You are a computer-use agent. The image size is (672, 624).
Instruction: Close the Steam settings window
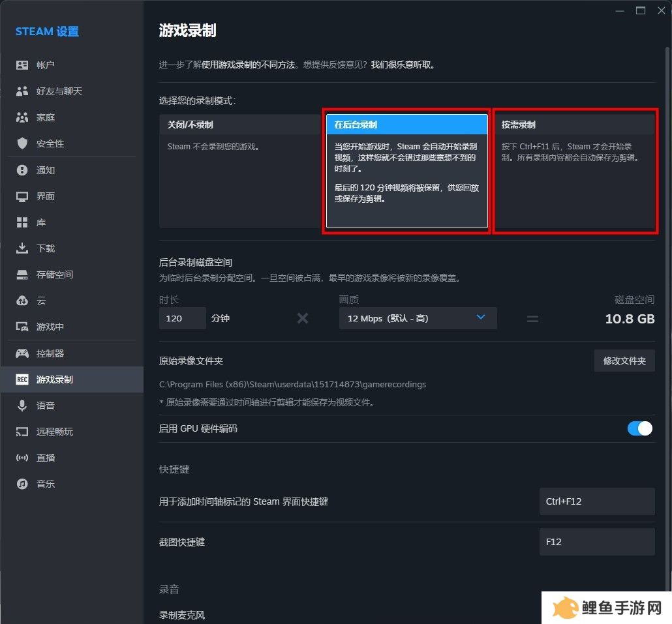tap(662, 10)
